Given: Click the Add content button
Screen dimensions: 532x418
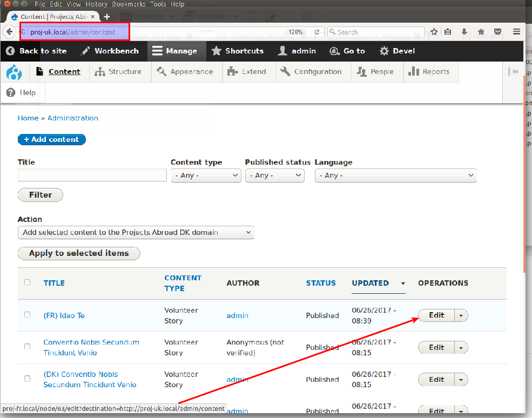Looking at the screenshot, I should click(51, 139).
